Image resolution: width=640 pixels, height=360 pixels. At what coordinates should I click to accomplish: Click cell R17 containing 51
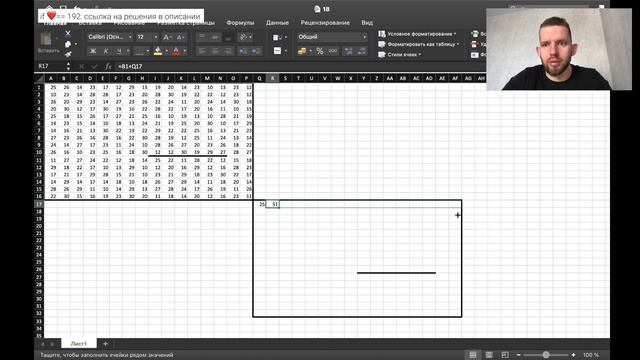click(273, 204)
